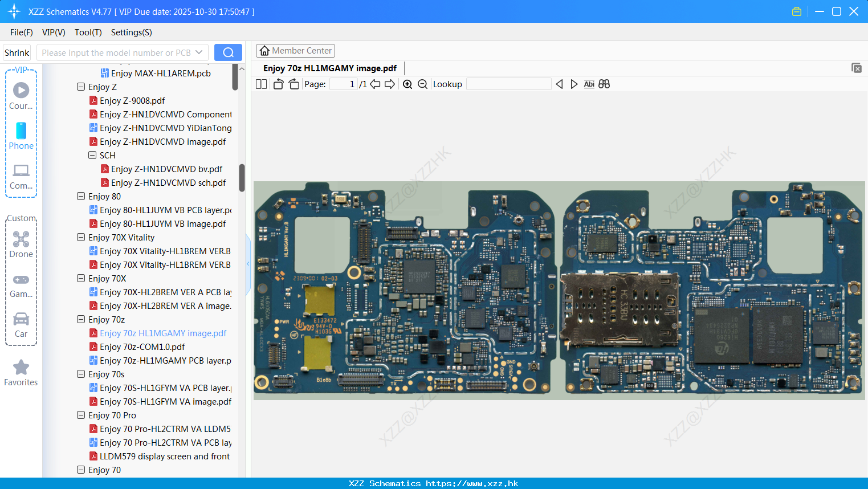The image size is (868, 489).
Task: Collapse the Enjoy 70X Vitality folder
Action: [x=81, y=238]
